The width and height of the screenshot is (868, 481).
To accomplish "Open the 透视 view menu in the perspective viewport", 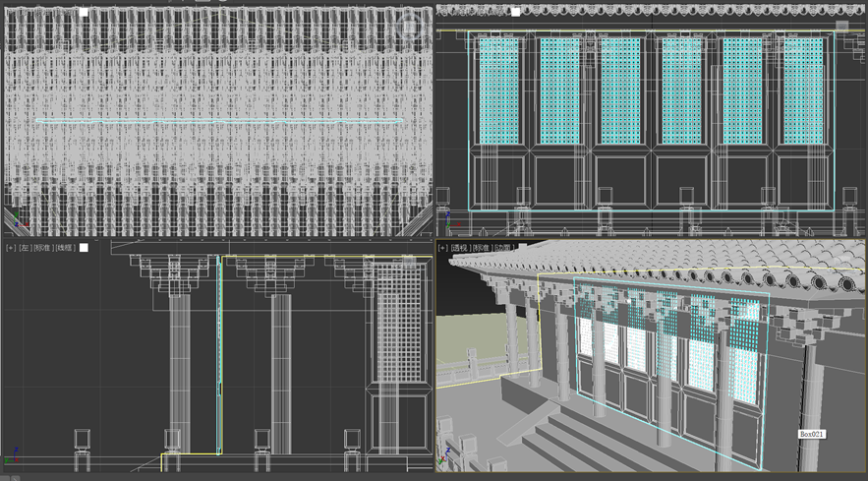I will pyautogui.click(x=459, y=248).
